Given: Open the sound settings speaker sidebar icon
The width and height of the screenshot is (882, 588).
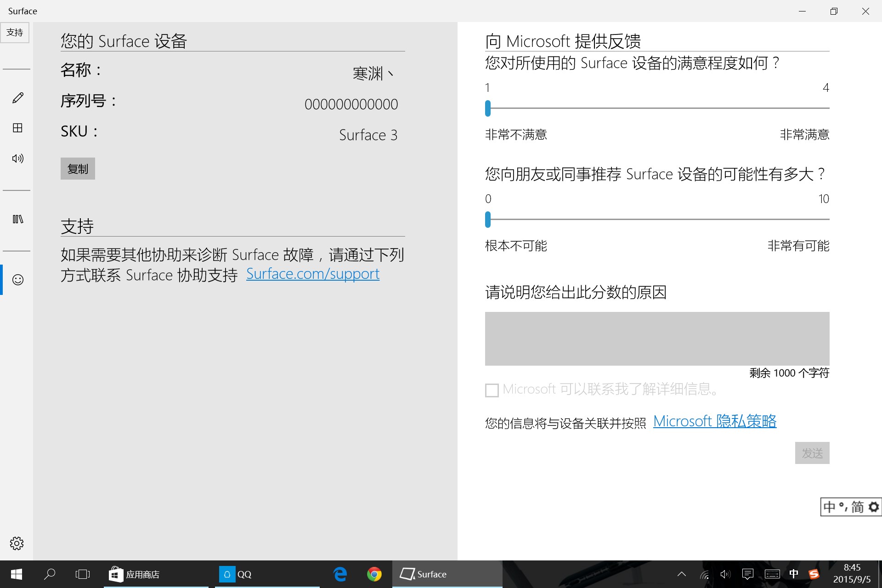Looking at the screenshot, I should [17, 158].
